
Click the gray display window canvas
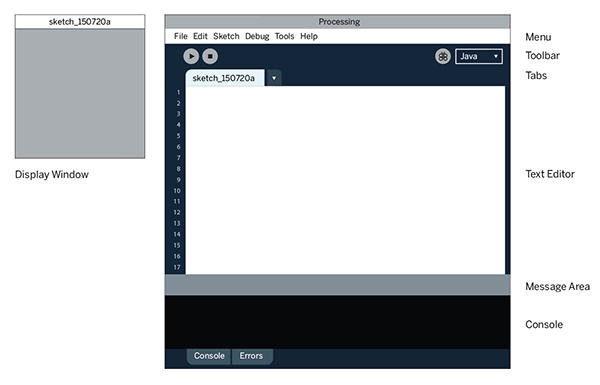click(x=80, y=93)
